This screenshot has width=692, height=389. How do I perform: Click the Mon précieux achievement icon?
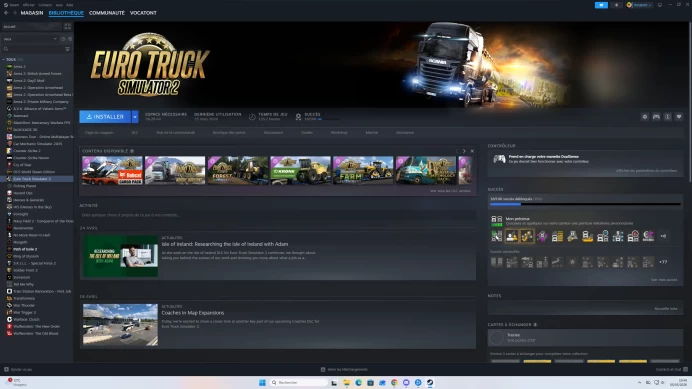[x=496, y=221]
